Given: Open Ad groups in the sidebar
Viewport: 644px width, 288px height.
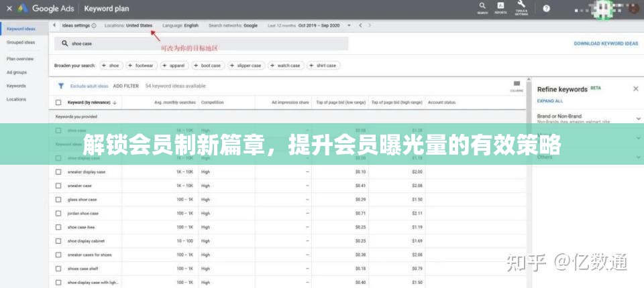Looking at the screenshot, I should [17, 72].
